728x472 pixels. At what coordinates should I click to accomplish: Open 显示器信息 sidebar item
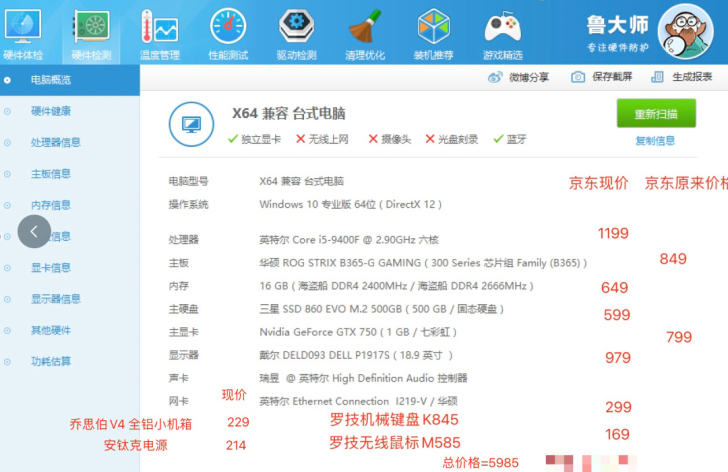coord(55,298)
